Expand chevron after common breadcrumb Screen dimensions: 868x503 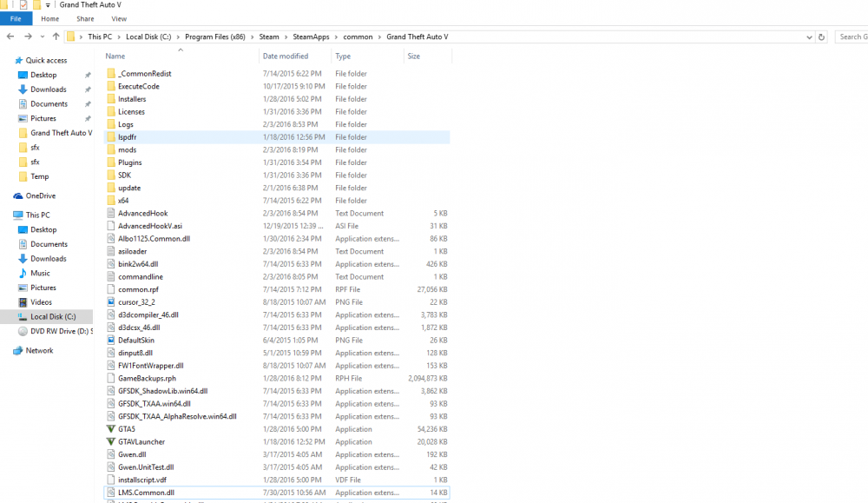click(380, 36)
